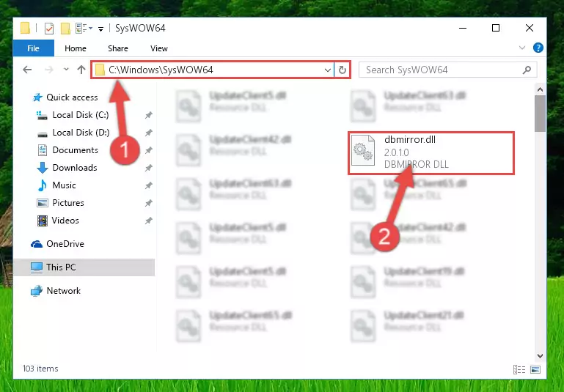The width and height of the screenshot is (564, 392).
Task: Select the dbmirror.dll file name
Action: pos(410,139)
